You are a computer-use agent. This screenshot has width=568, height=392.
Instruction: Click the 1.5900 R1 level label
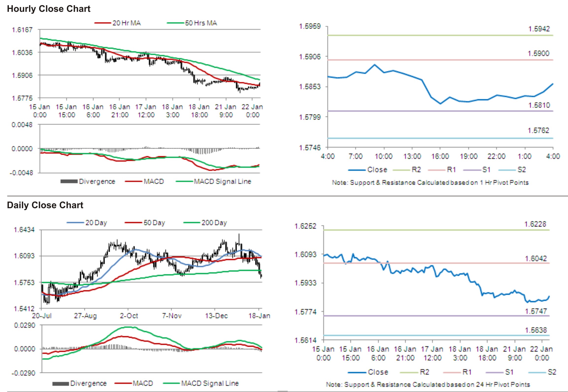(538, 53)
